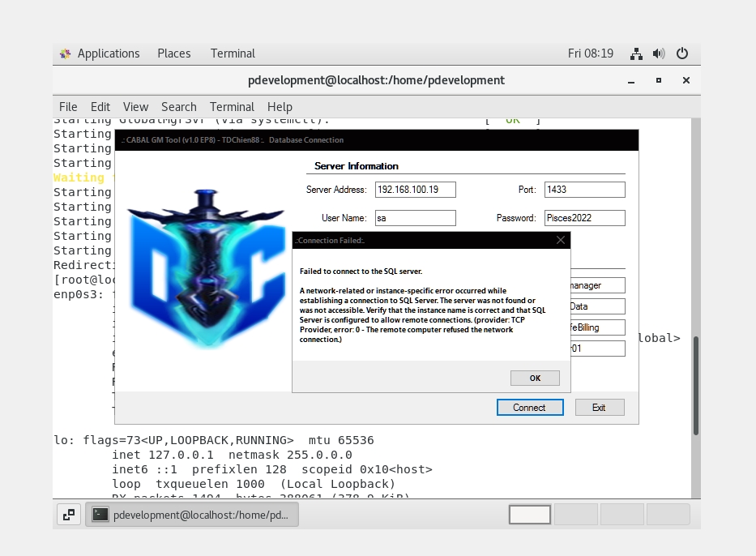This screenshot has height=556, width=756.
Task: Open the Places menu
Action: (x=174, y=53)
